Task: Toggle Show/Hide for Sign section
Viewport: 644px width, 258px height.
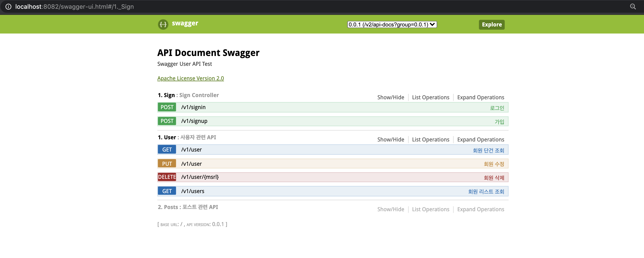Action: [x=390, y=97]
